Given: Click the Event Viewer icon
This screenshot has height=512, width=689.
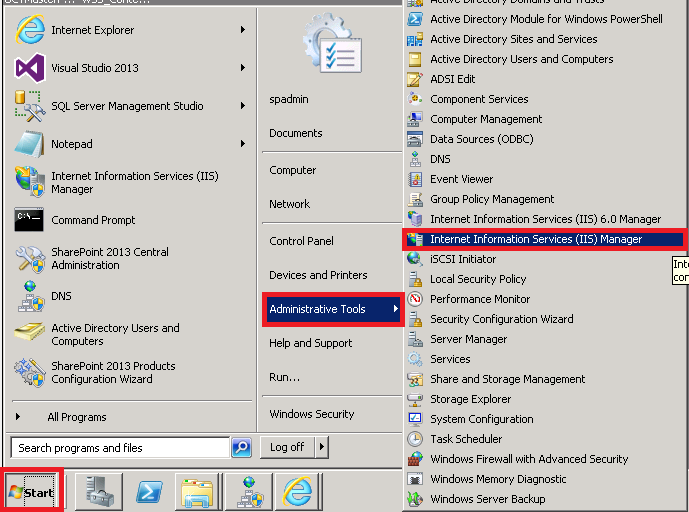Looking at the screenshot, I should pyautogui.click(x=414, y=179).
